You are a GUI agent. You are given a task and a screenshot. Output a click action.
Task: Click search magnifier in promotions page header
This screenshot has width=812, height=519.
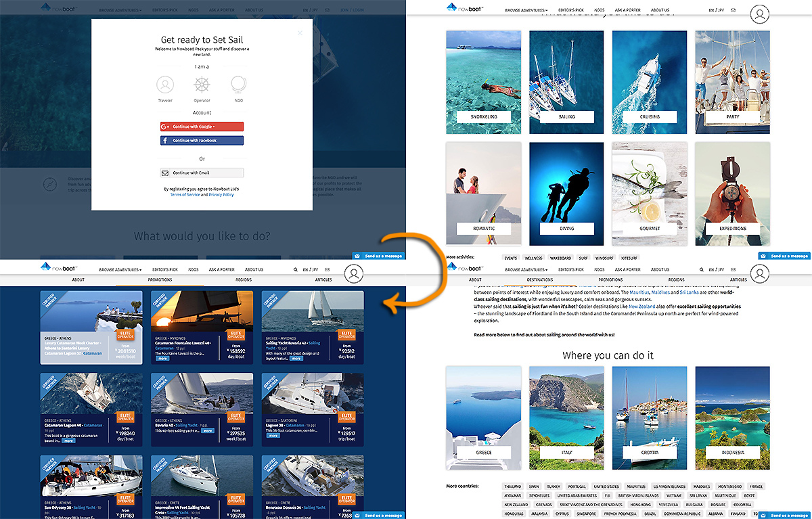pos(296,269)
